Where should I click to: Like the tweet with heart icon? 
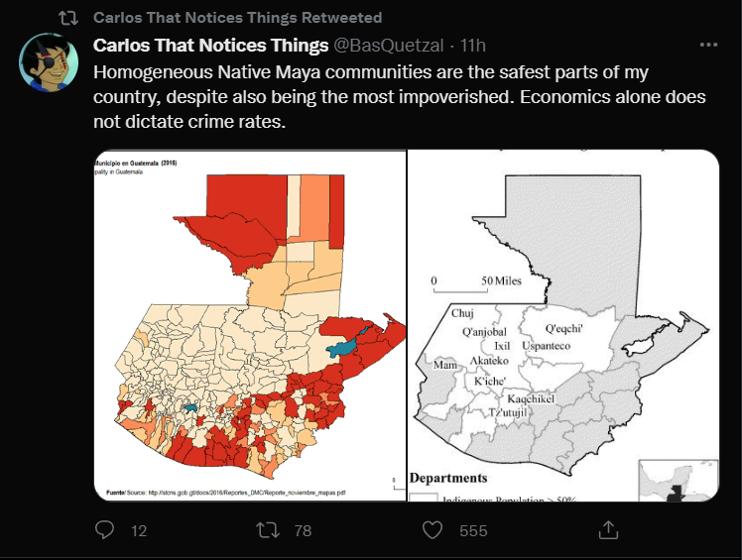433,530
